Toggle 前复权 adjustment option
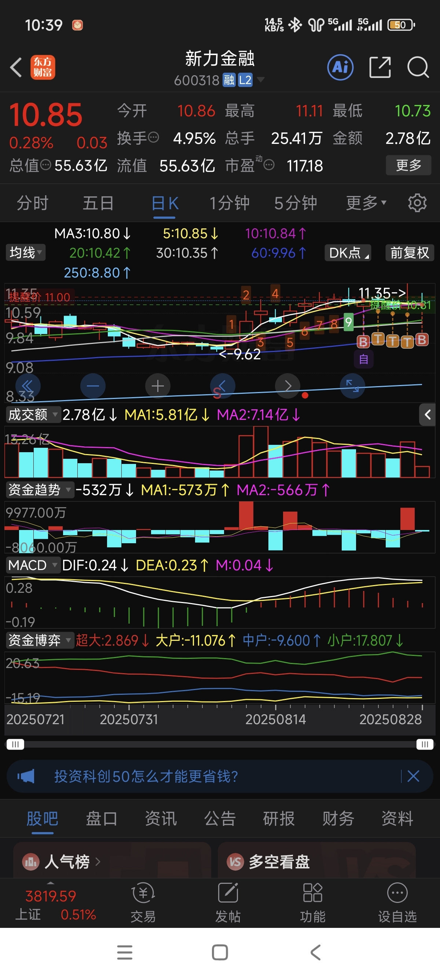Image resolution: width=440 pixels, height=980 pixels. (410, 253)
